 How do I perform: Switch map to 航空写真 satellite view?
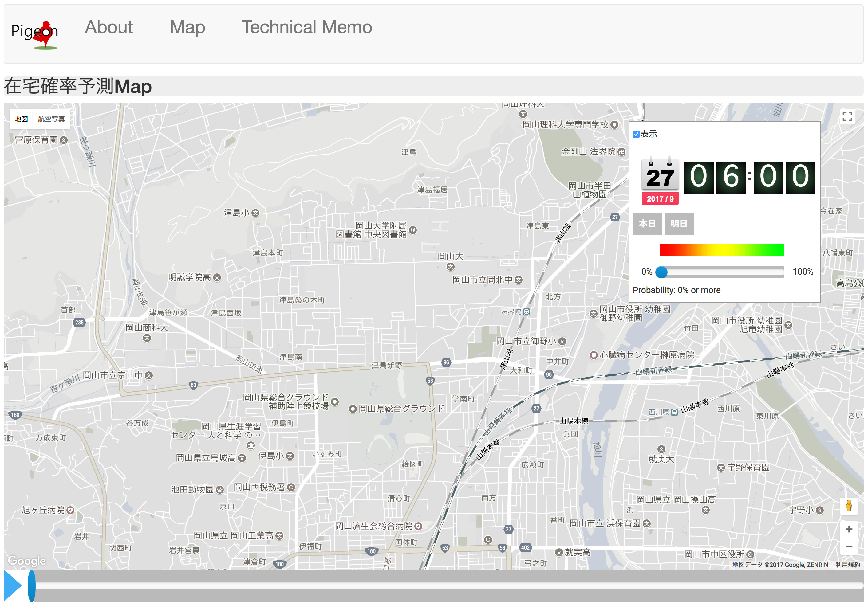pyautogui.click(x=51, y=119)
